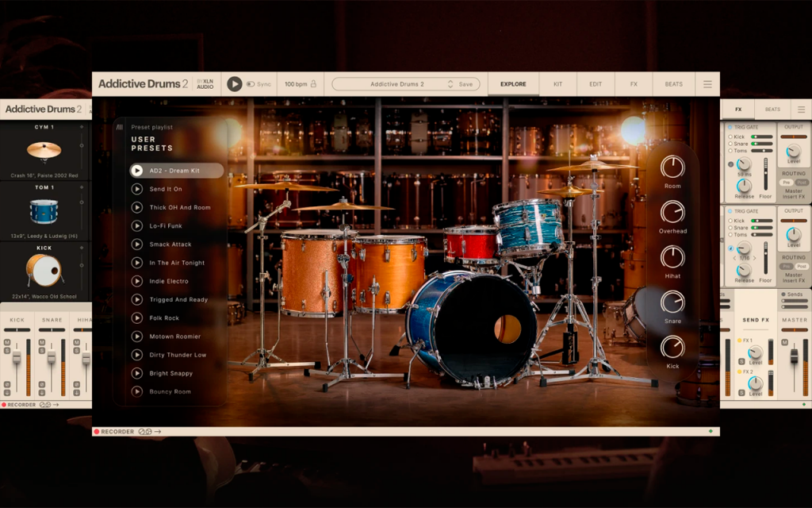The image size is (812, 508).
Task: Click the Save preset button
Action: coord(465,84)
